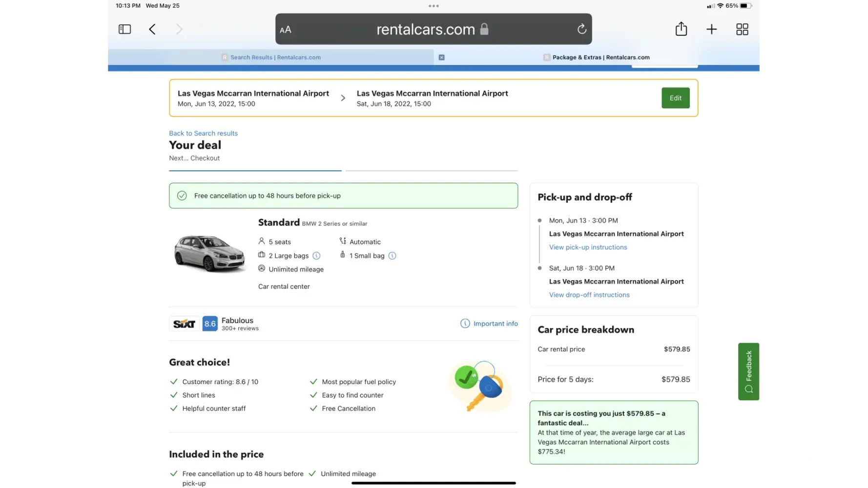Open View pick-up instructions link

(588, 247)
